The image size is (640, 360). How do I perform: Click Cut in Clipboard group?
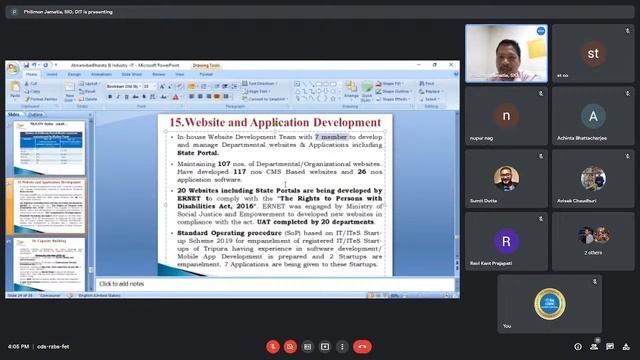coord(32,84)
